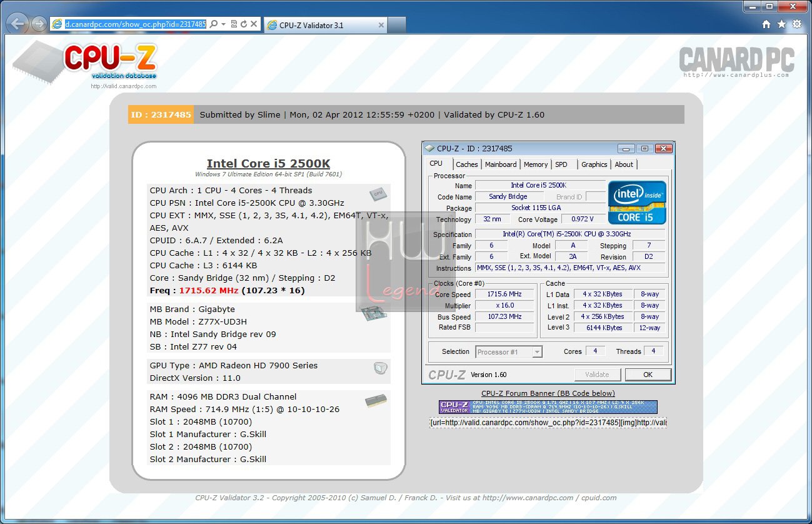Click the Bus Speed 107.23 MHz field
Image resolution: width=812 pixels, height=524 pixels.
[504, 316]
